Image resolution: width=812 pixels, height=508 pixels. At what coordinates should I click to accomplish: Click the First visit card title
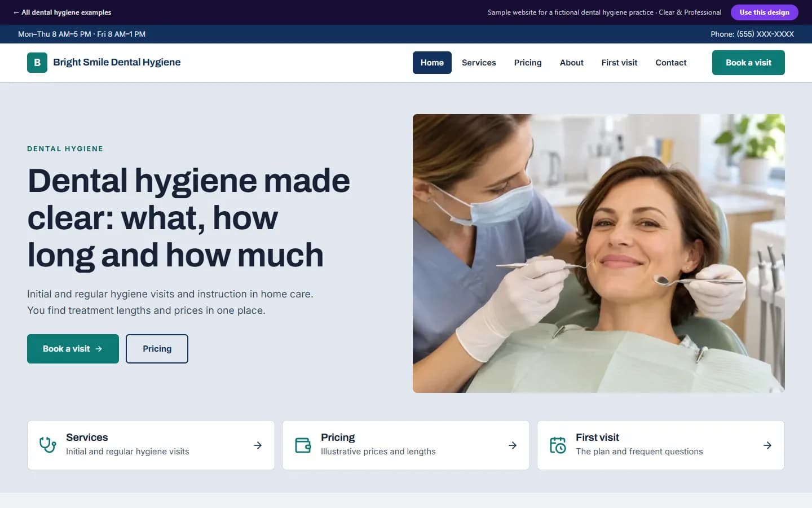pyautogui.click(x=597, y=437)
